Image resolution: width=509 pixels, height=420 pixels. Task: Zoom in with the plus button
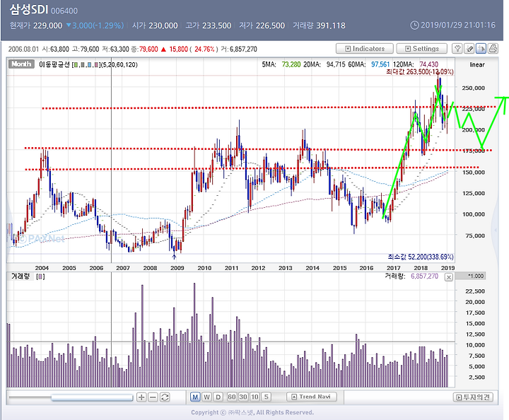point(141,397)
